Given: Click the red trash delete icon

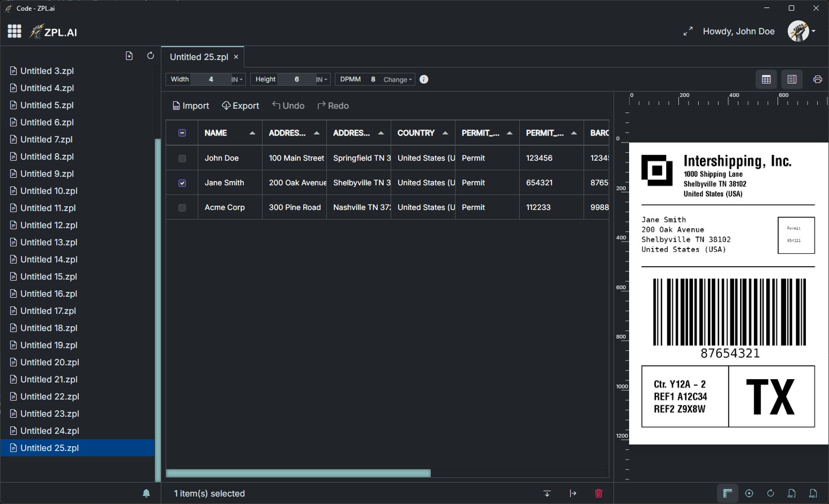Looking at the screenshot, I should (599, 493).
